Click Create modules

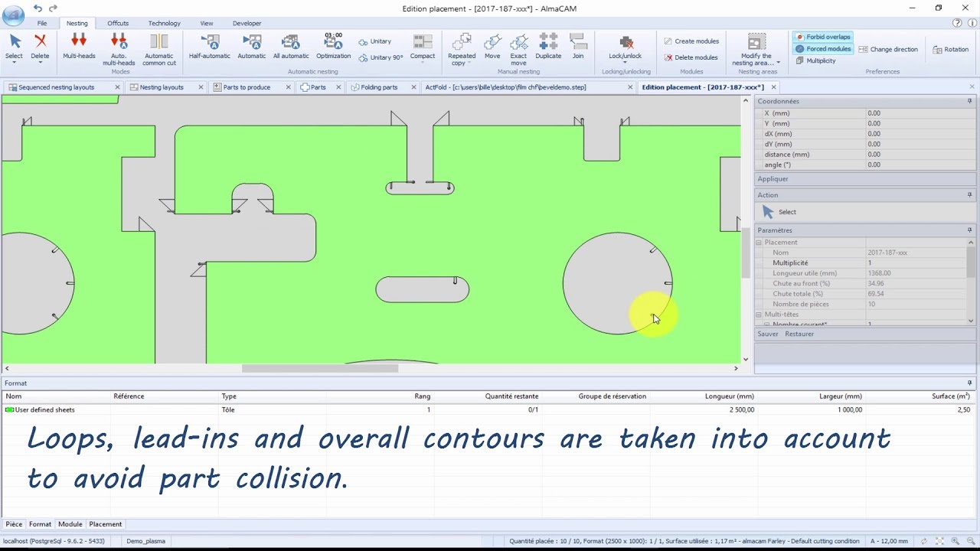[x=691, y=41]
